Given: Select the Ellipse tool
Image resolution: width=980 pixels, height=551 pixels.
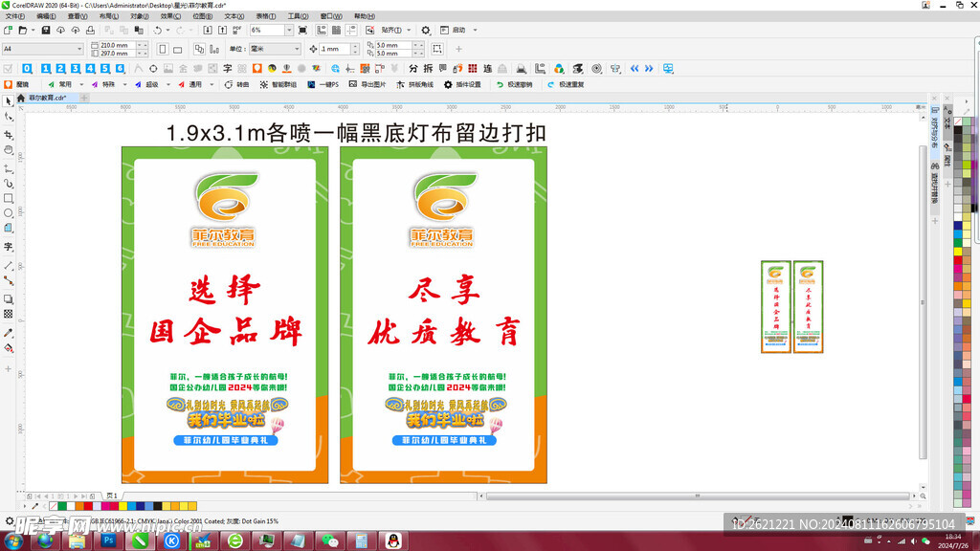Looking at the screenshot, I should [x=8, y=213].
